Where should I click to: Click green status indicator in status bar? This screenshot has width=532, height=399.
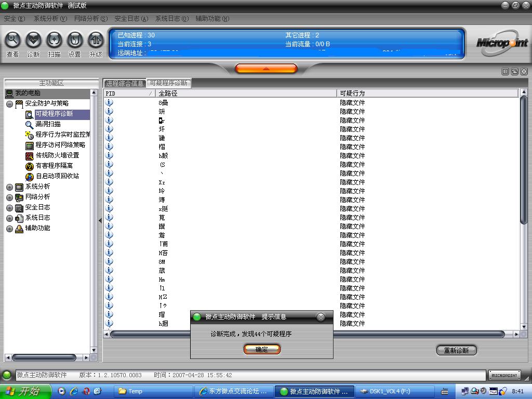(x=7, y=375)
